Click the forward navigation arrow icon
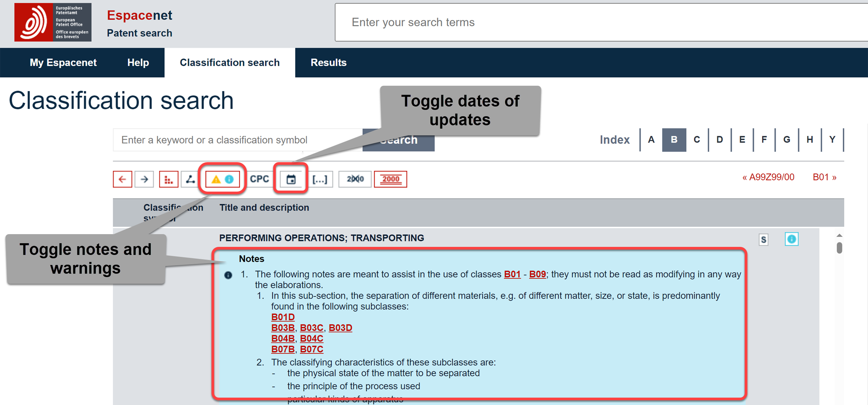This screenshot has width=868, height=405. click(x=144, y=179)
